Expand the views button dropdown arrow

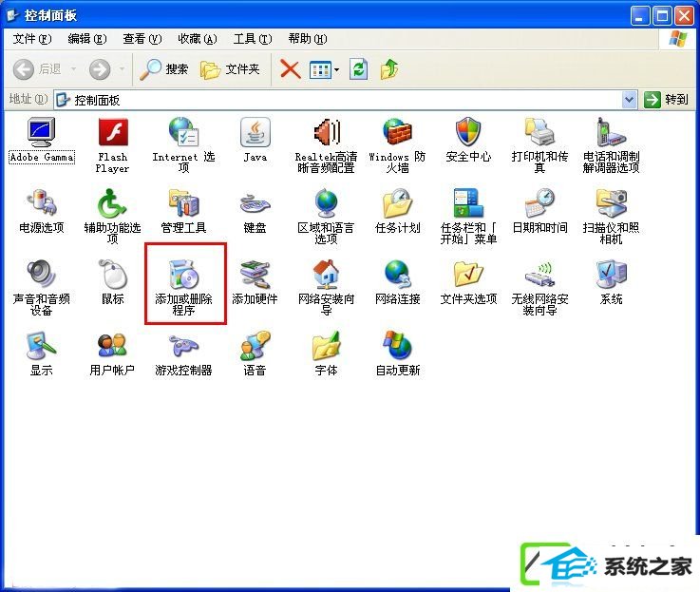click(336, 69)
